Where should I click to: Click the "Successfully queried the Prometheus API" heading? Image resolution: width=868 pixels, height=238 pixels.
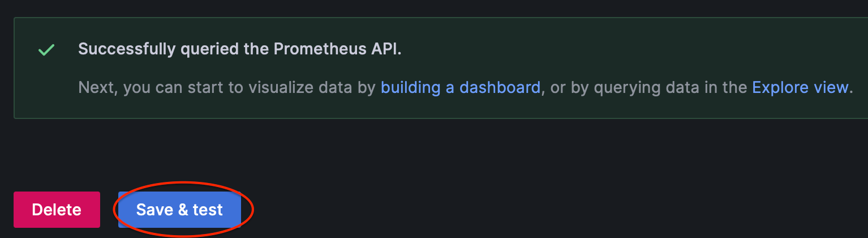click(239, 49)
